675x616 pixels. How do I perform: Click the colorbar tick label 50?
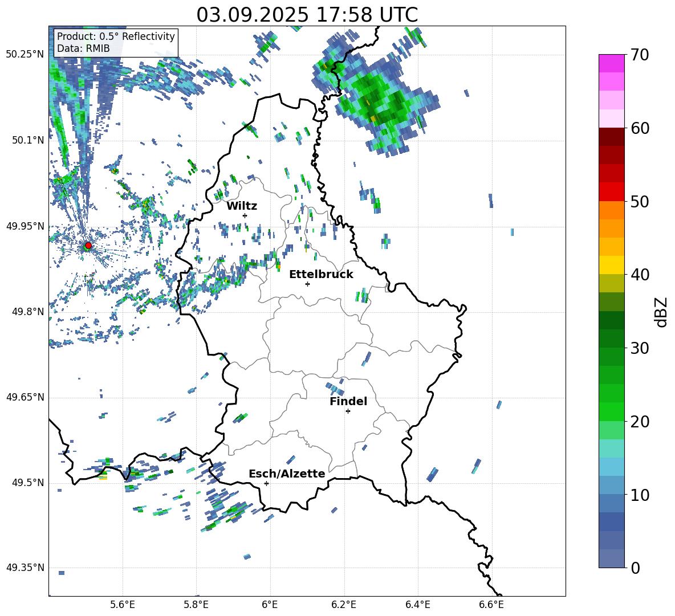(640, 202)
